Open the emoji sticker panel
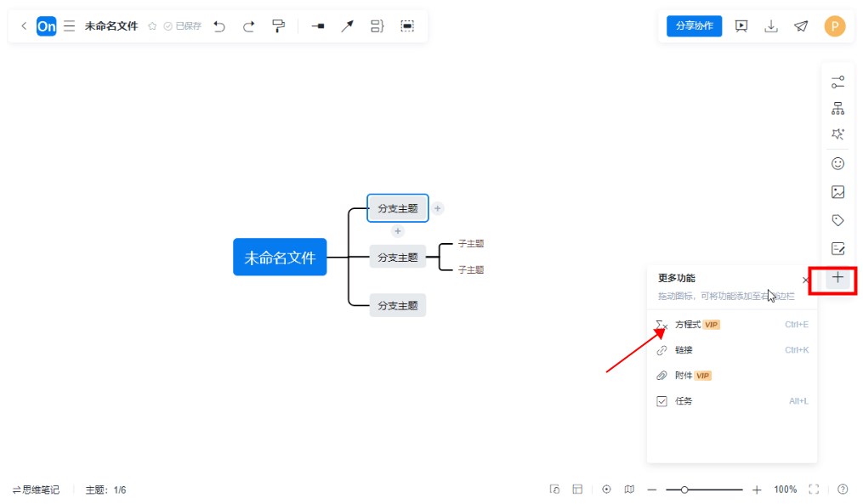Screen dimensions: 863x504 [837, 163]
